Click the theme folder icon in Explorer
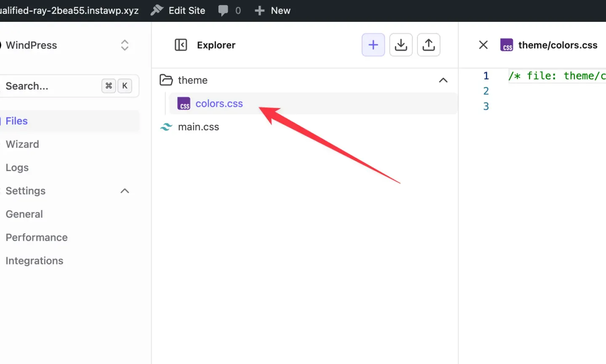The height and width of the screenshot is (364, 606). tap(166, 80)
